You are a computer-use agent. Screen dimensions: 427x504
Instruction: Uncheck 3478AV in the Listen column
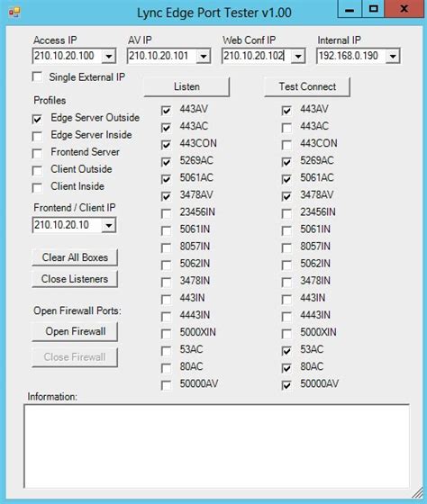166,196
